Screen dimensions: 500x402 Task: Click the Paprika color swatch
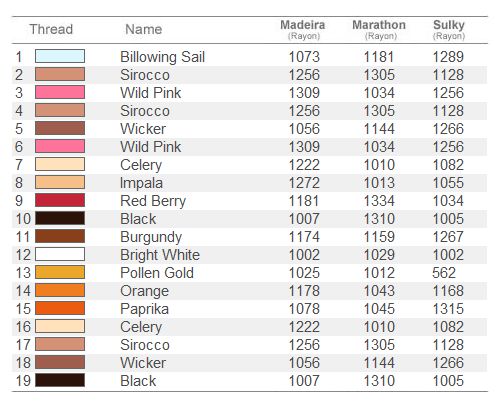click(x=60, y=308)
